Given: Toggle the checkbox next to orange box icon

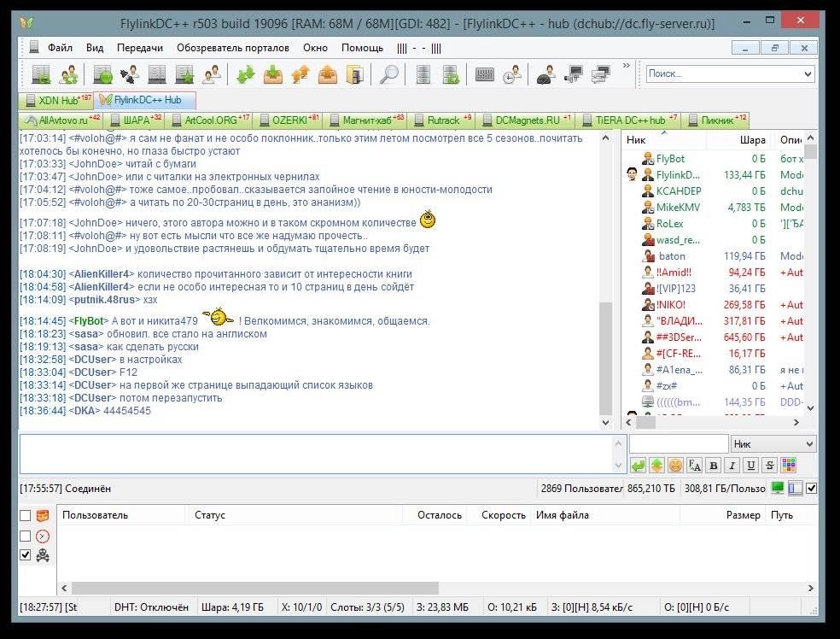Looking at the screenshot, I should point(25,516).
